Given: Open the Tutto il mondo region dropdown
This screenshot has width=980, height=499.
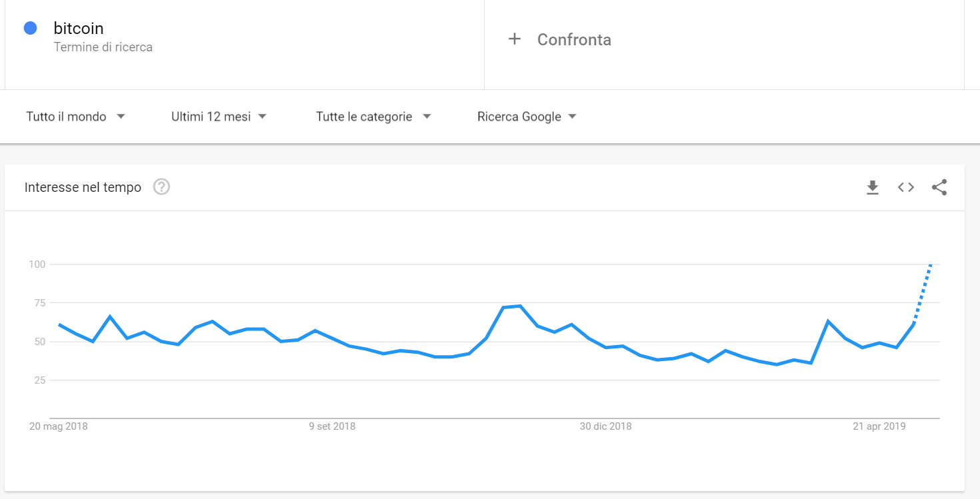Looking at the screenshot, I should coord(75,117).
